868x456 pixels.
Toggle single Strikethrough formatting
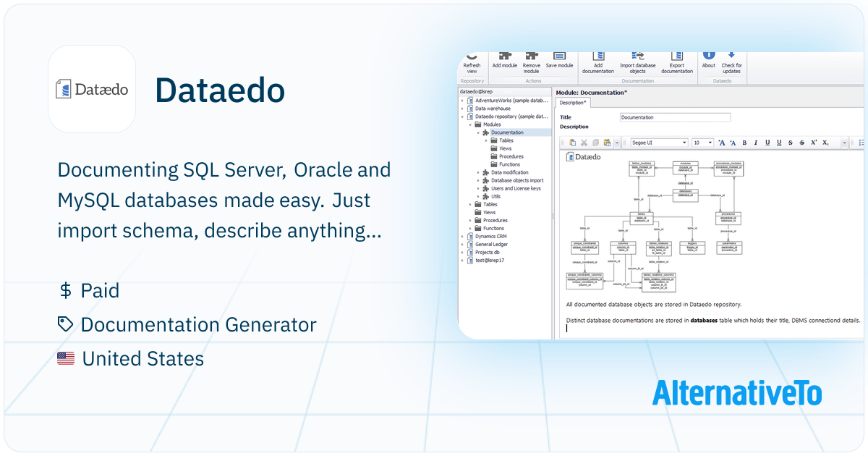791,143
